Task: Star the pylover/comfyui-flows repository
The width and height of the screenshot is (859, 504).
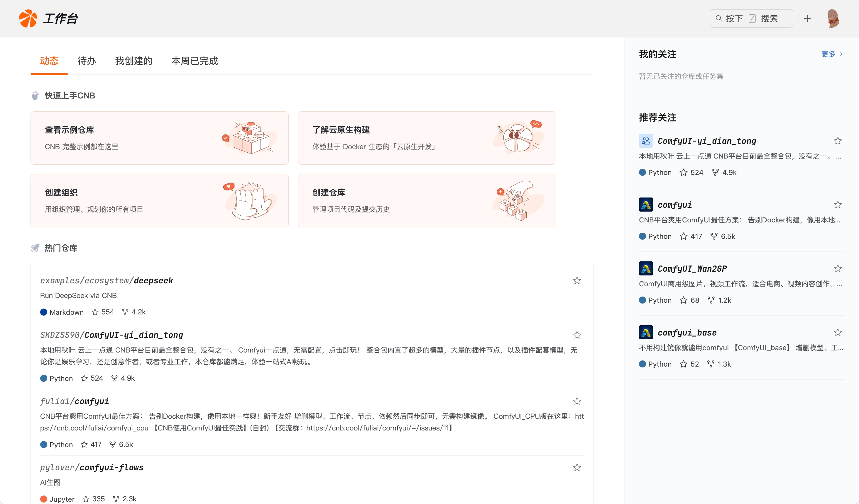Action: click(577, 468)
